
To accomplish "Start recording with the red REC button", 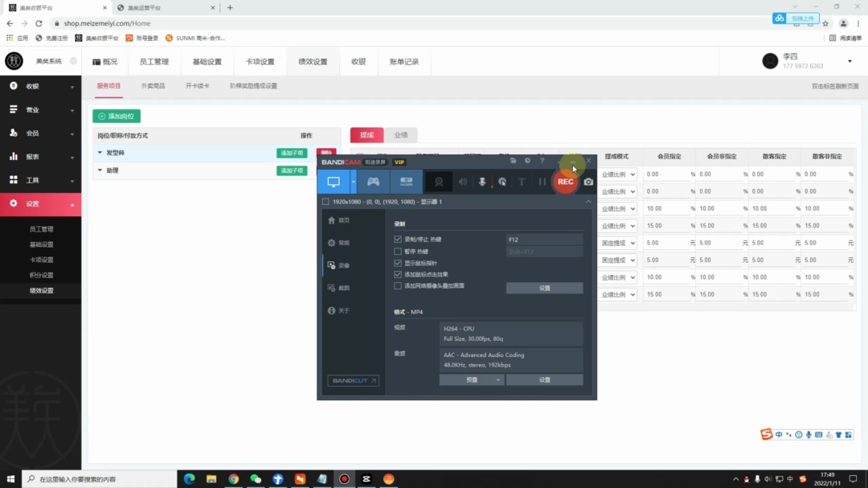I will [x=566, y=182].
